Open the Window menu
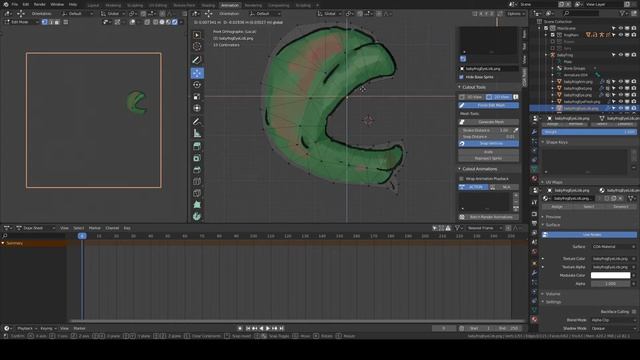 (57, 4)
